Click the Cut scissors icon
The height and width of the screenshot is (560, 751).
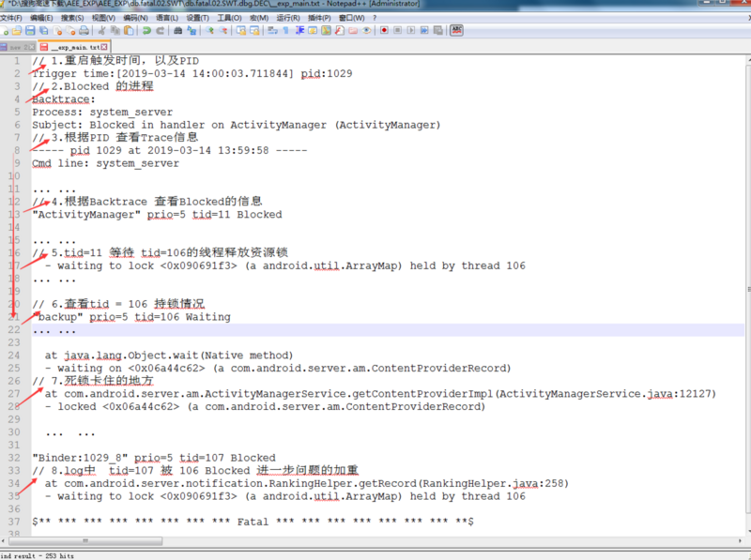tap(101, 31)
